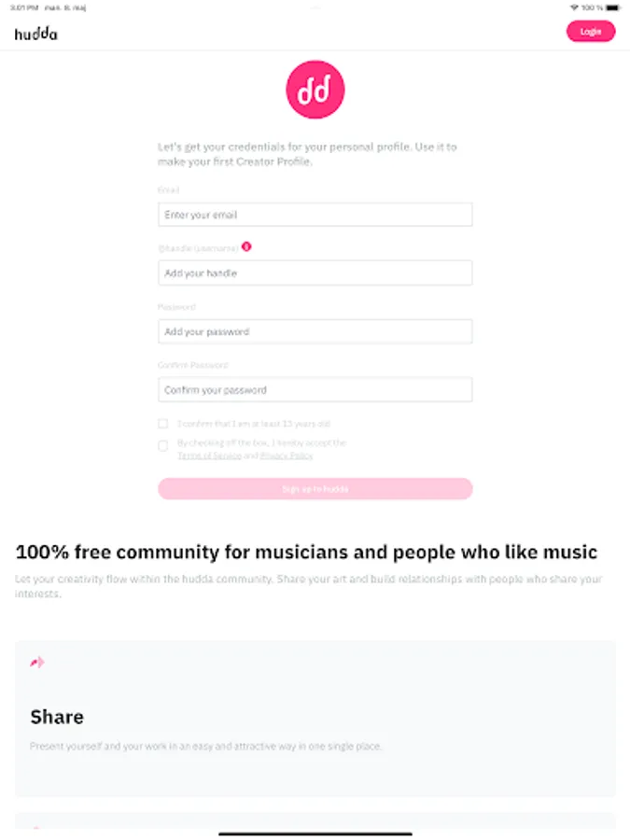Tick the accept terms checkbox
The height and width of the screenshot is (840, 630).
click(x=163, y=446)
